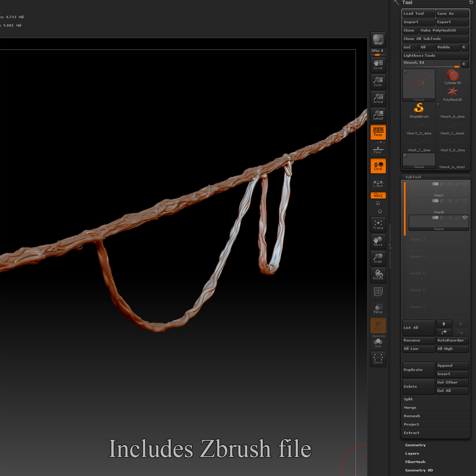
Task: Toggle PolyF polyframe display
Action: pos(378,292)
